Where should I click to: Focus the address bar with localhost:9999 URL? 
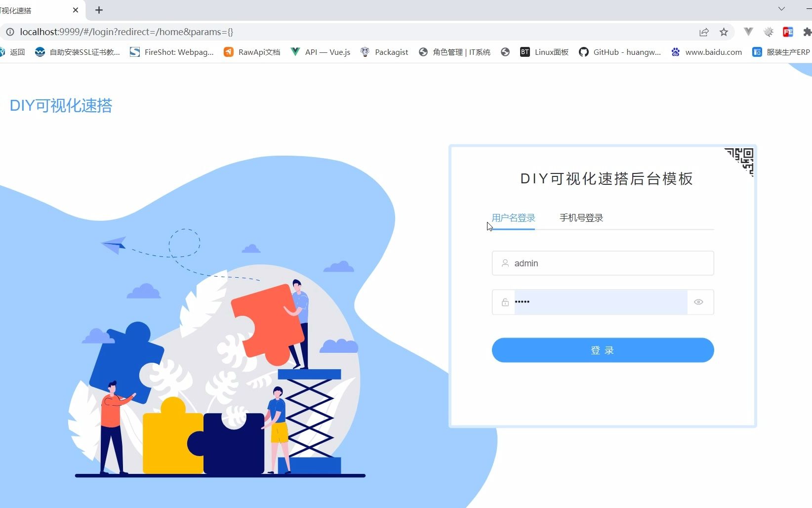(x=346, y=32)
